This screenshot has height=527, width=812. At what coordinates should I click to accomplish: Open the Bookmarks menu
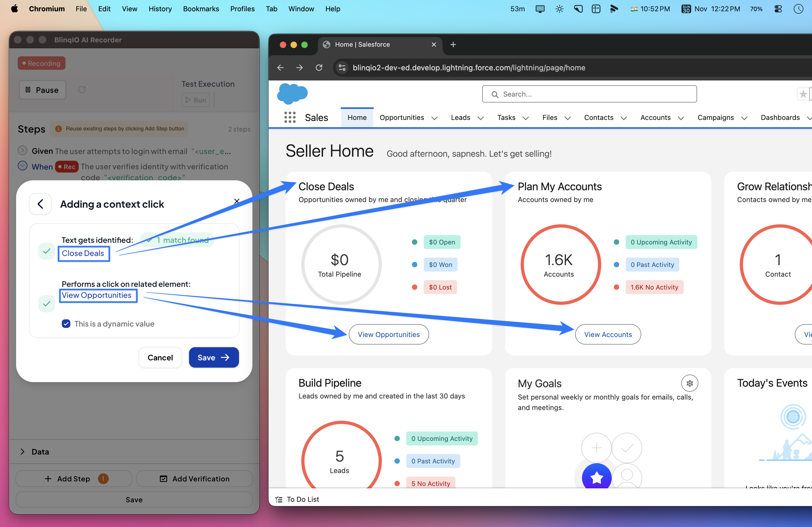coord(201,9)
